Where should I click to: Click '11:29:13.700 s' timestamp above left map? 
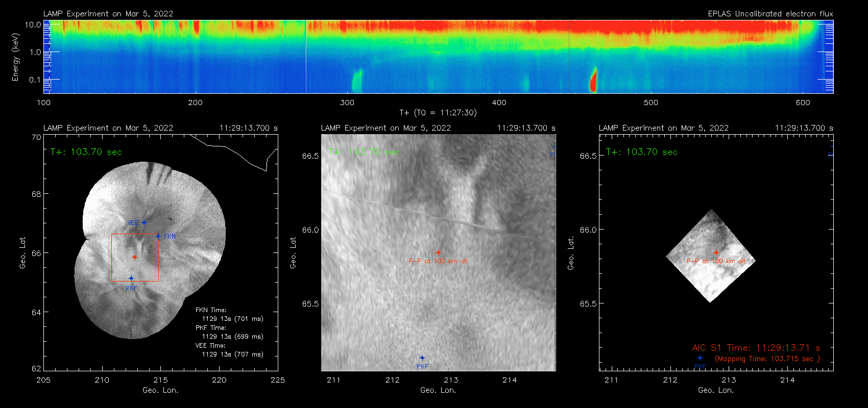[249, 128]
